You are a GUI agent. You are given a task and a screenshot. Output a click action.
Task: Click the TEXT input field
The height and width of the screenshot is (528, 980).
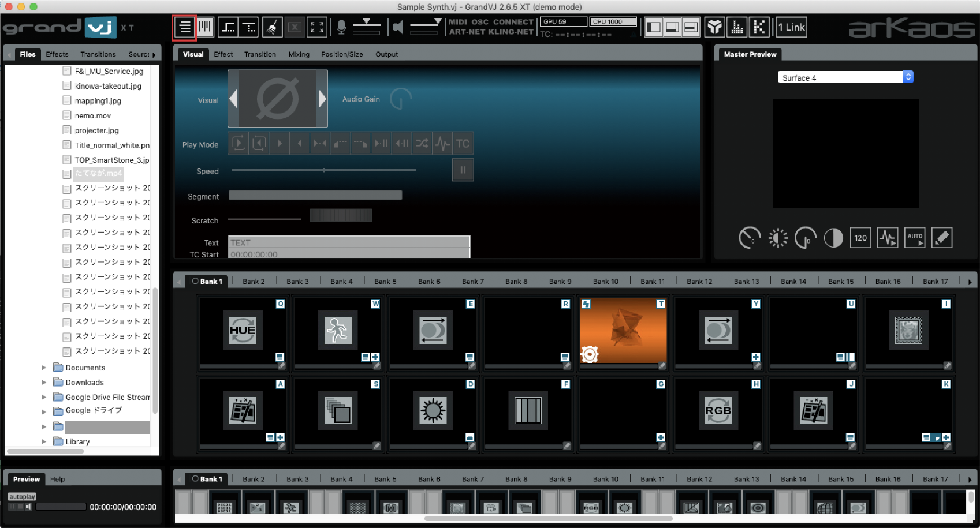[x=349, y=242]
